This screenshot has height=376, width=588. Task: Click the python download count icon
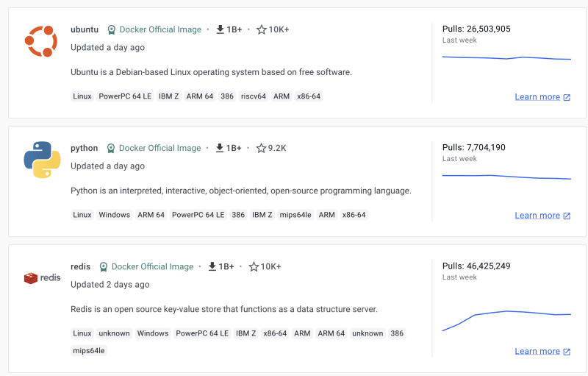pos(220,148)
